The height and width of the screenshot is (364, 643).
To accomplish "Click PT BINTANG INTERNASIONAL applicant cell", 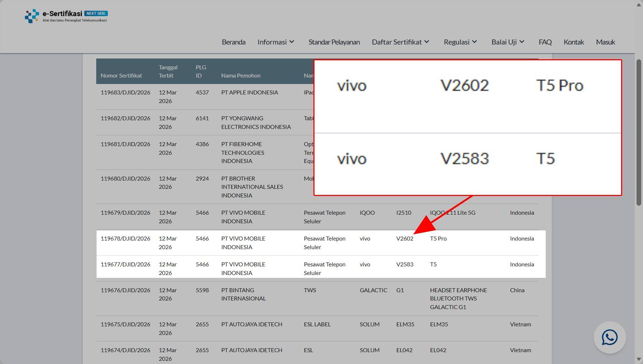I will click(243, 294).
